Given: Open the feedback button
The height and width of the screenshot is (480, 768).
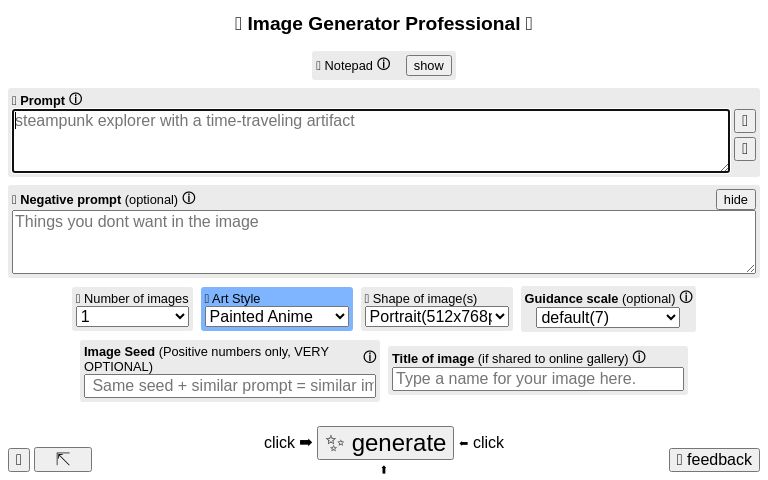Looking at the screenshot, I should point(713,459).
